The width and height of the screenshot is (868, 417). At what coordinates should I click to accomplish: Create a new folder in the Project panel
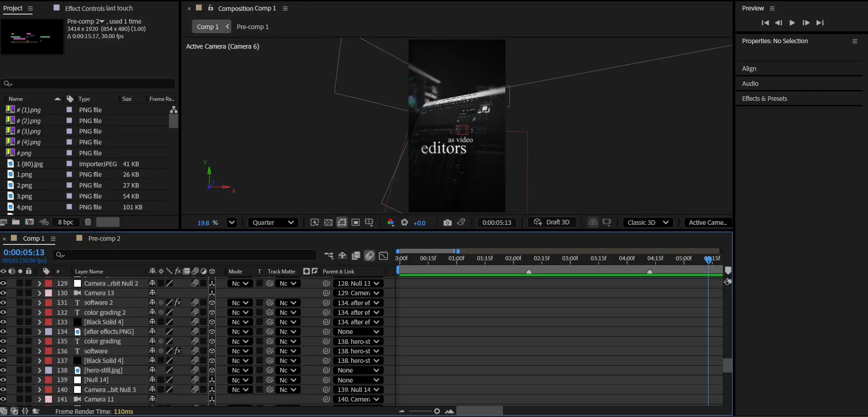point(16,222)
